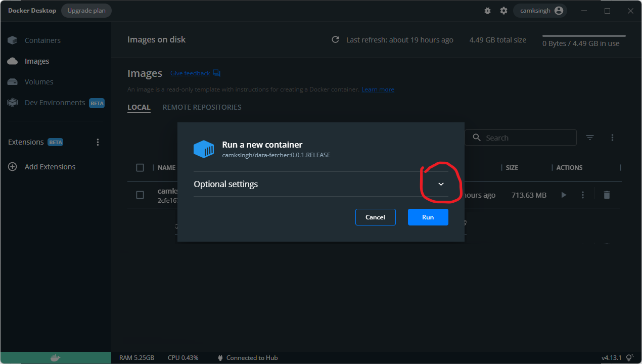This screenshot has height=364, width=642.
Task: Click the image Search field
Action: (521, 138)
